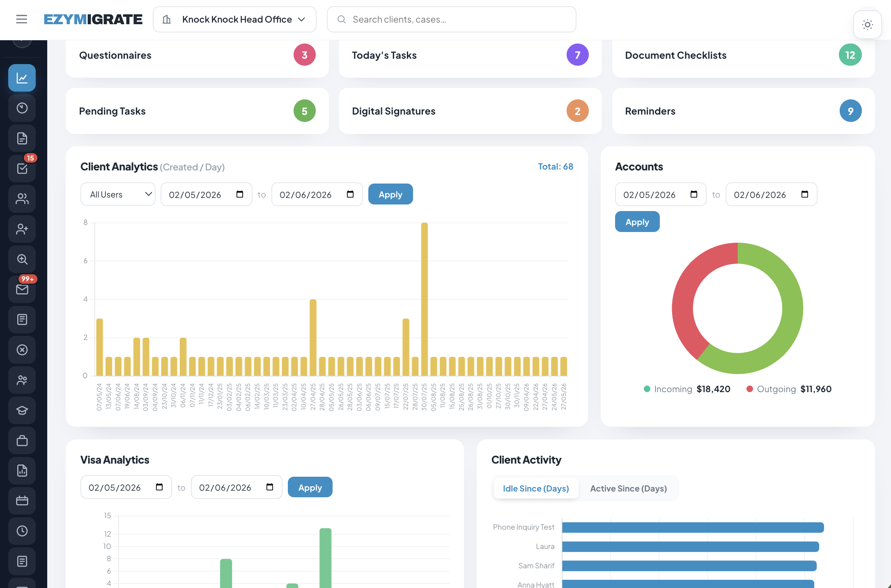The height and width of the screenshot is (588, 891).
Task: Apply the Visa Analytics date range
Action: pyautogui.click(x=310, y=487)
